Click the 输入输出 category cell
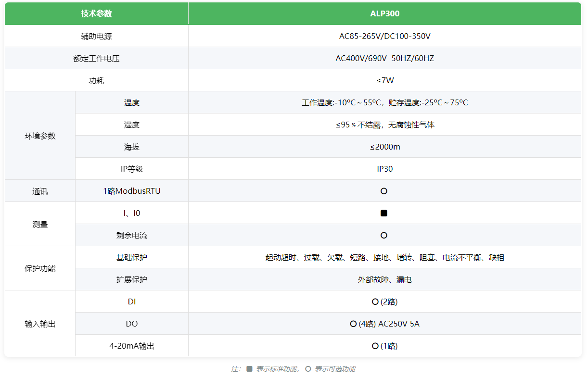Viewport: 588px width, 377px height. [40, 324]
